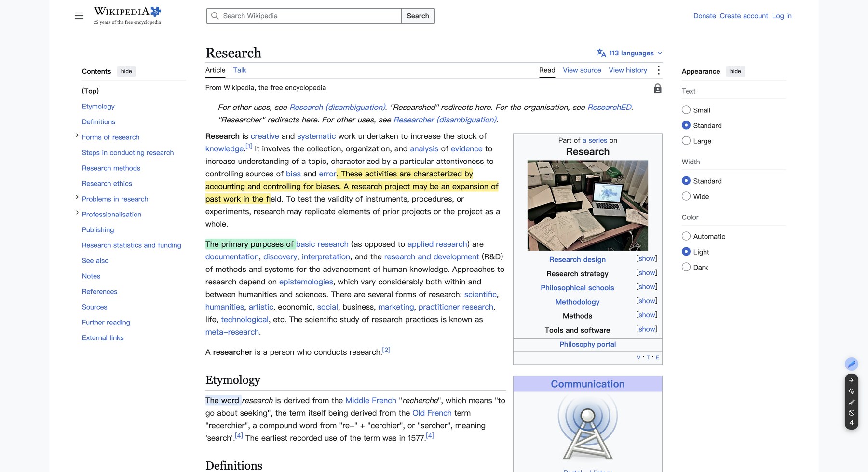The width and height of the screenshot is (868, 472).
Task: Show the Tools and software section
Action: [x=646, y=329]
